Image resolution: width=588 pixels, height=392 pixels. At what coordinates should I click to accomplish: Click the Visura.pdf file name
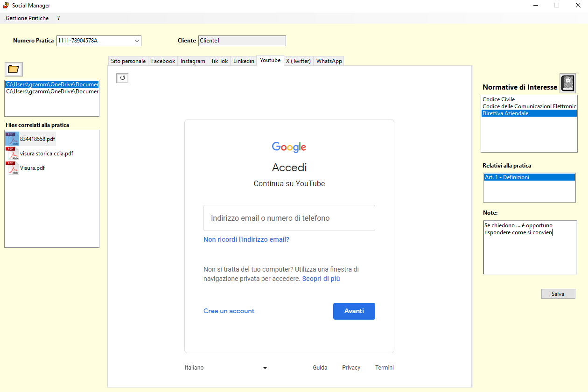(x=33, y=168)
